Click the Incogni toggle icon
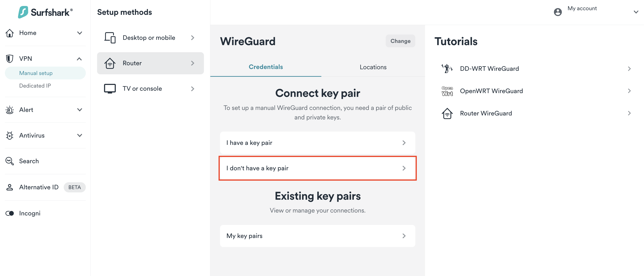Screen dimensions: 644x276 point(10,213)
